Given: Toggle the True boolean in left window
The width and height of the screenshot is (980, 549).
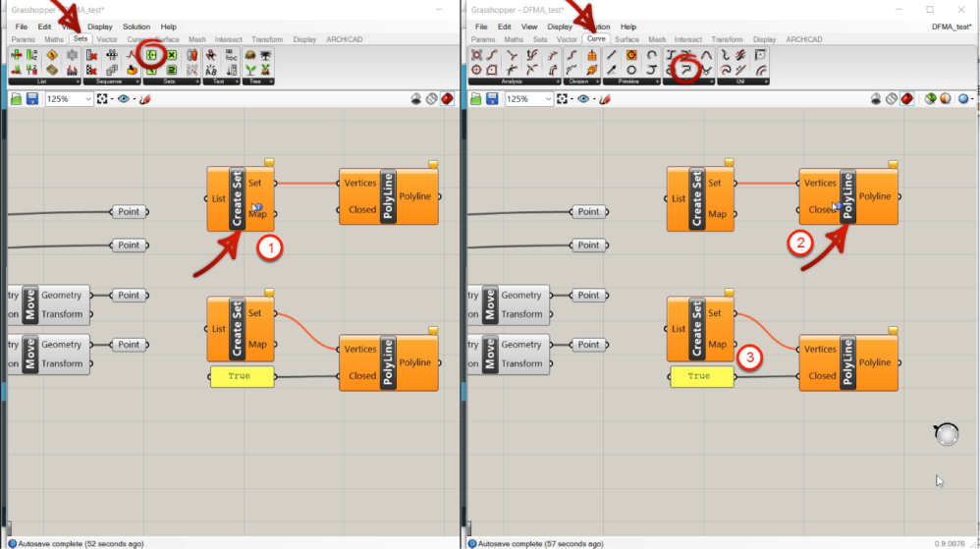Looking at the screenshot, I should (x=242, y=376).
